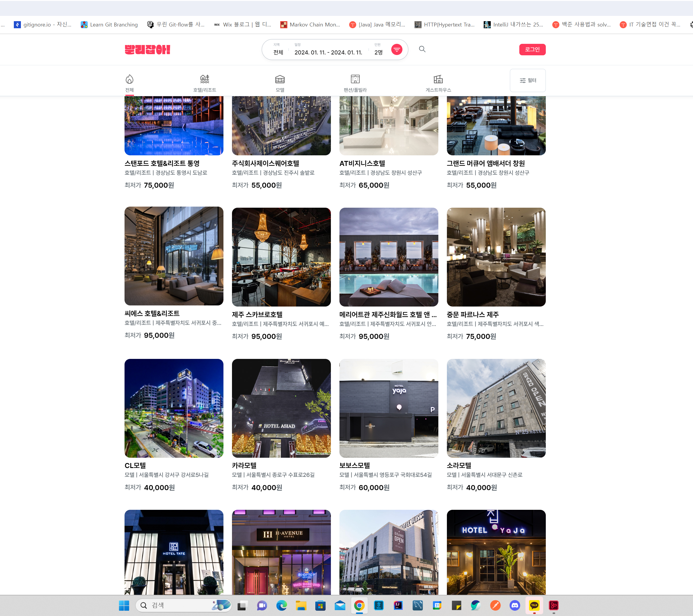Open KakaoTalk from the taskbar
Image resolution: width=693 pixels, height=616 pixels.
534,605
